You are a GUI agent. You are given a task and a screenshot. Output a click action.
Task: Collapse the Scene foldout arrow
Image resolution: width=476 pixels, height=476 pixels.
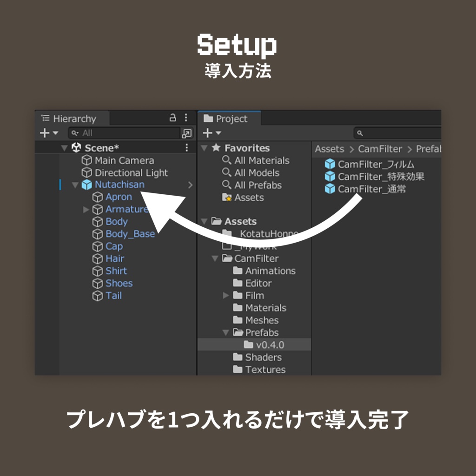coord(64,148)
